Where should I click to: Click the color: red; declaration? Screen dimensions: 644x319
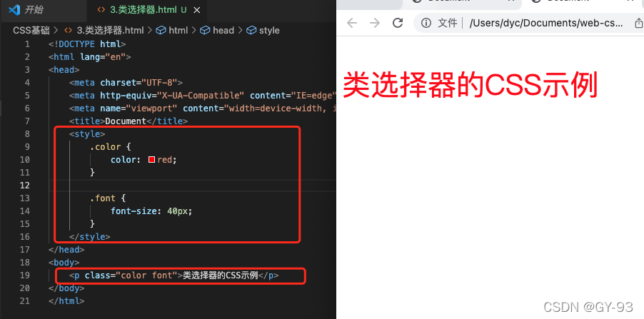(x=144, y=160)
